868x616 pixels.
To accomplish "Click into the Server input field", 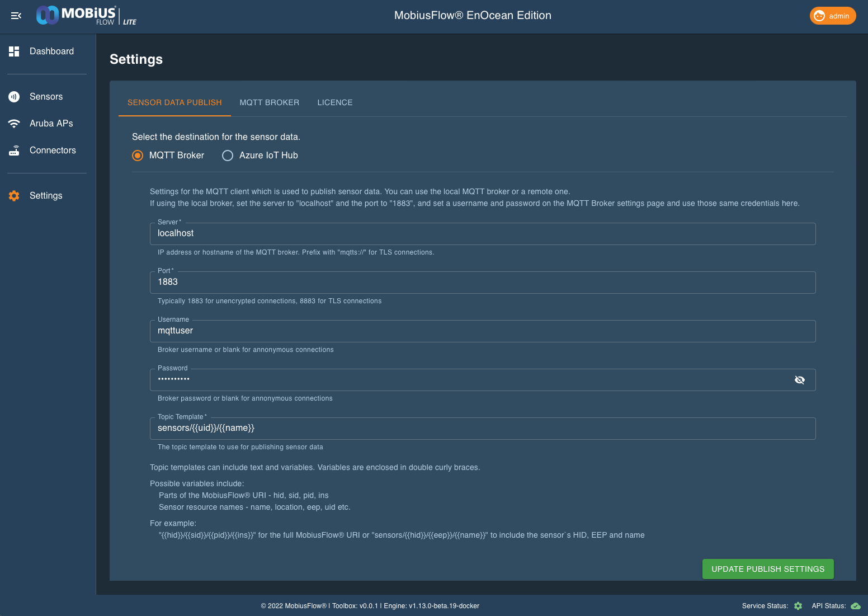I will [x=482, y=234].
